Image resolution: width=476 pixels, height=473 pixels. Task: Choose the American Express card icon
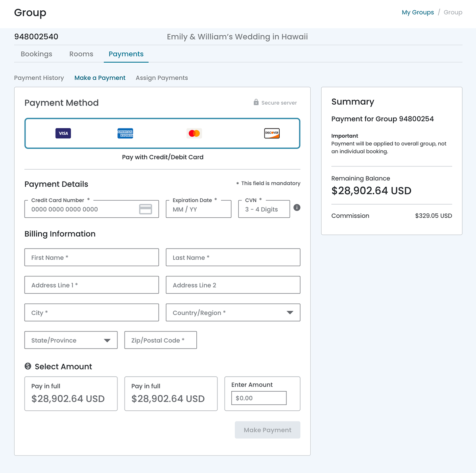coord(125,133)
